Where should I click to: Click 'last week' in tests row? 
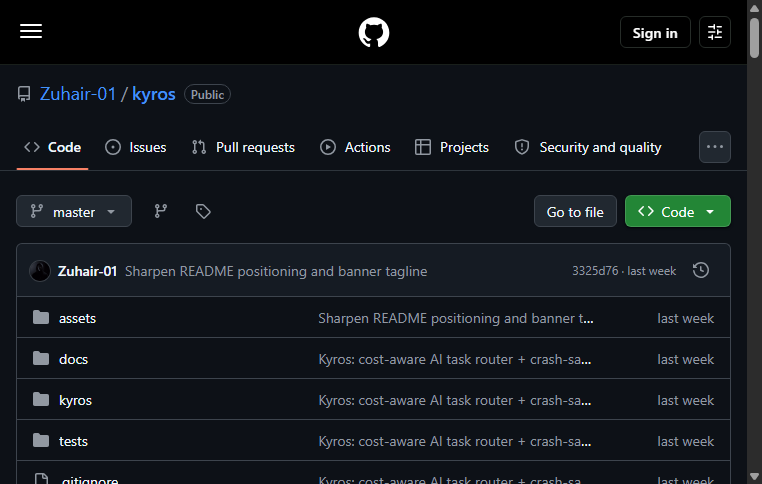click(686, 441)
